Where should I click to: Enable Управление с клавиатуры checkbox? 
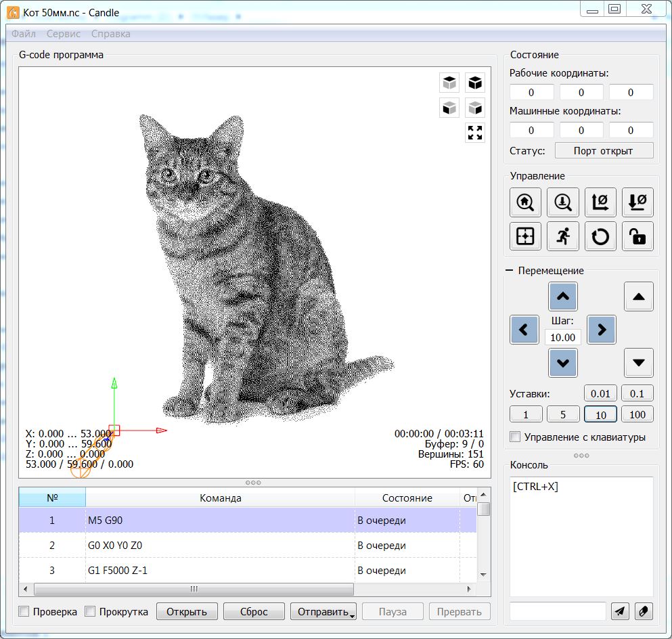click(515, 437)
